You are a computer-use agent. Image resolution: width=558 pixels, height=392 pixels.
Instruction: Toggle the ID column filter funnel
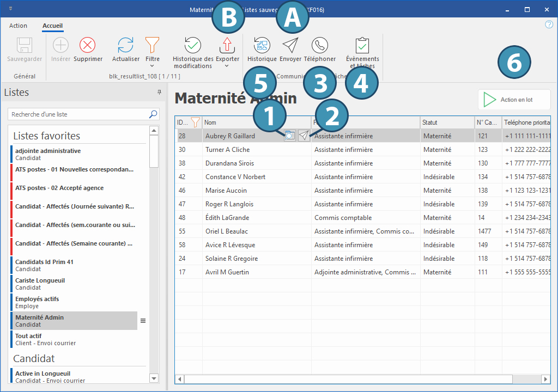195,122
